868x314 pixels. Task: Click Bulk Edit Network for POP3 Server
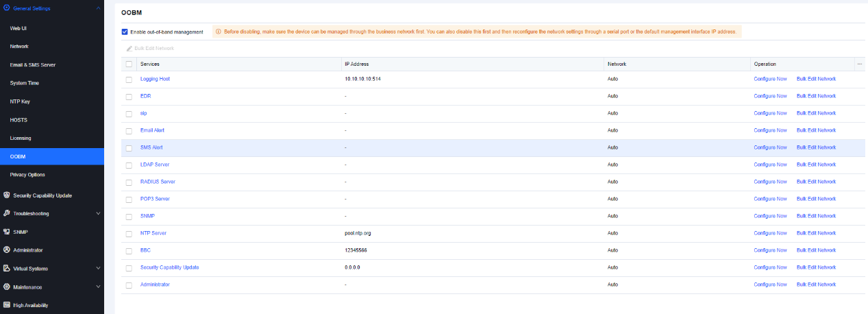(816, 199)
